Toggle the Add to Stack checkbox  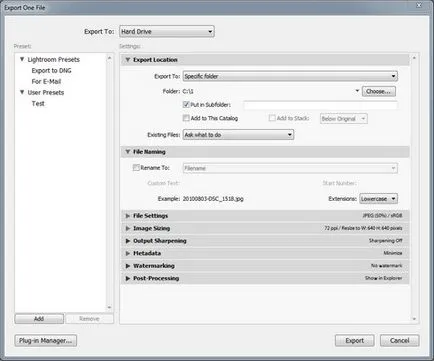(272, 118)
